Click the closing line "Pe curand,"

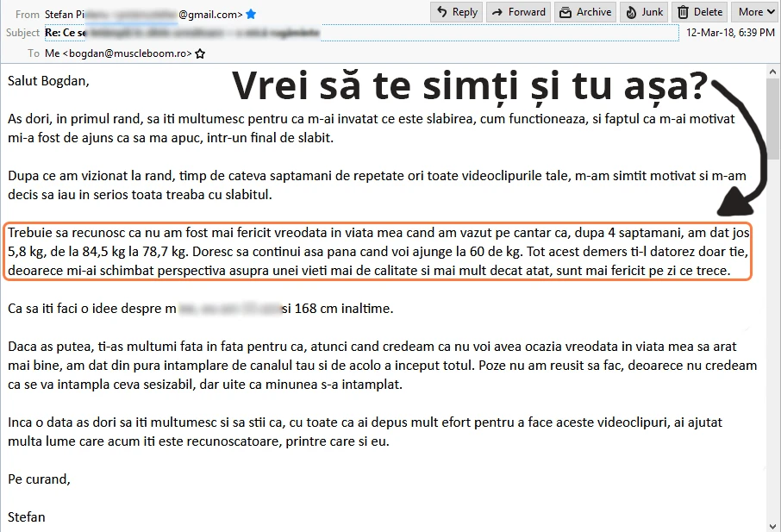coord(39,479)
